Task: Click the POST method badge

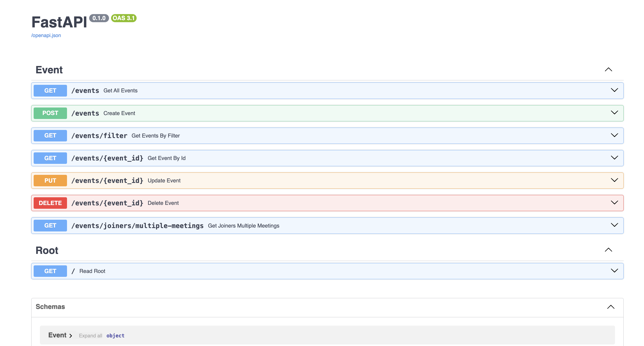Action: coord(50,113)
